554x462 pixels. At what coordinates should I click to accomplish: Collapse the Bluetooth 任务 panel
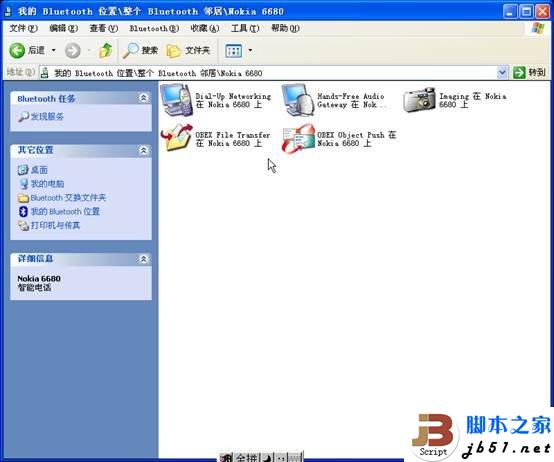(x=143, y=98)
